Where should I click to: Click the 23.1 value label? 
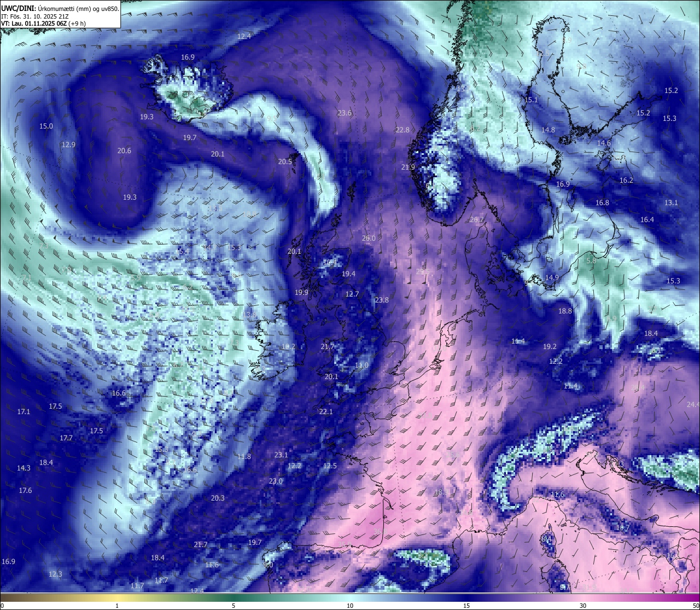(281, 455)
